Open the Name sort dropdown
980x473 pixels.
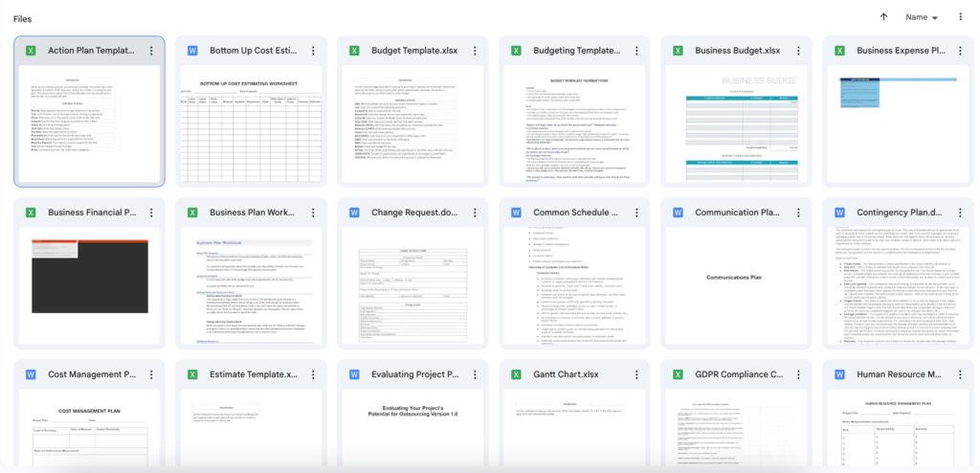pyautogui.click(x=922, y=17)
